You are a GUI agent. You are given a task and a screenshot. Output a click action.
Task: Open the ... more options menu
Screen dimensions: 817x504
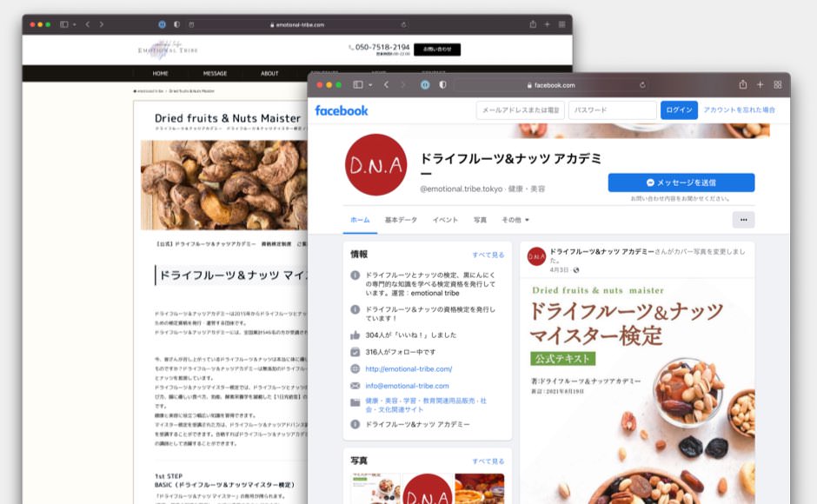click(x=743, y=220)
